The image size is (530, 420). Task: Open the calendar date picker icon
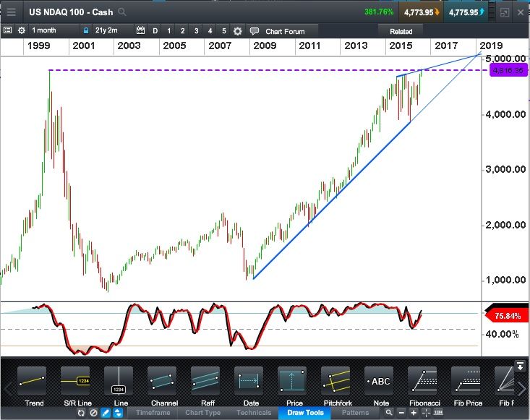click(x=140, y=30)
